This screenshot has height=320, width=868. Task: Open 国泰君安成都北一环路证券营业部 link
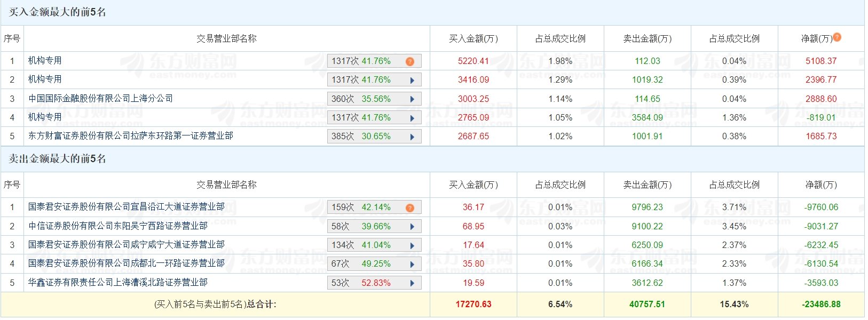click(127, 263)
